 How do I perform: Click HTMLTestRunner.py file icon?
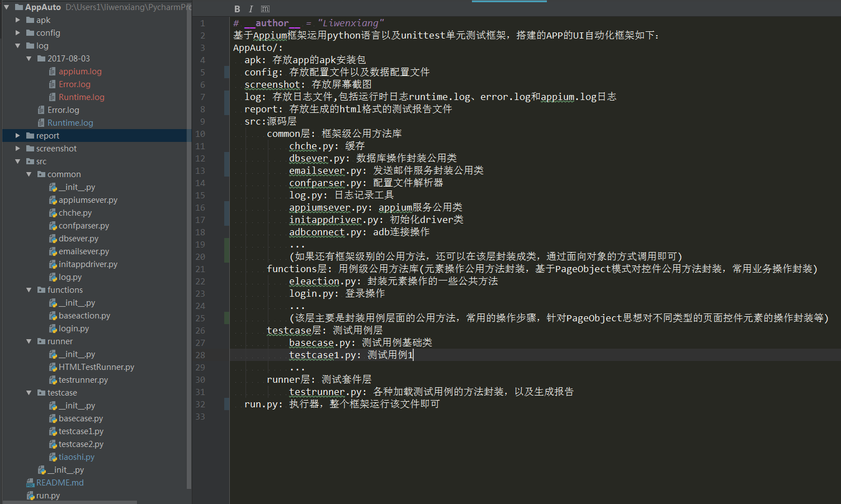[x=53, y=367]
